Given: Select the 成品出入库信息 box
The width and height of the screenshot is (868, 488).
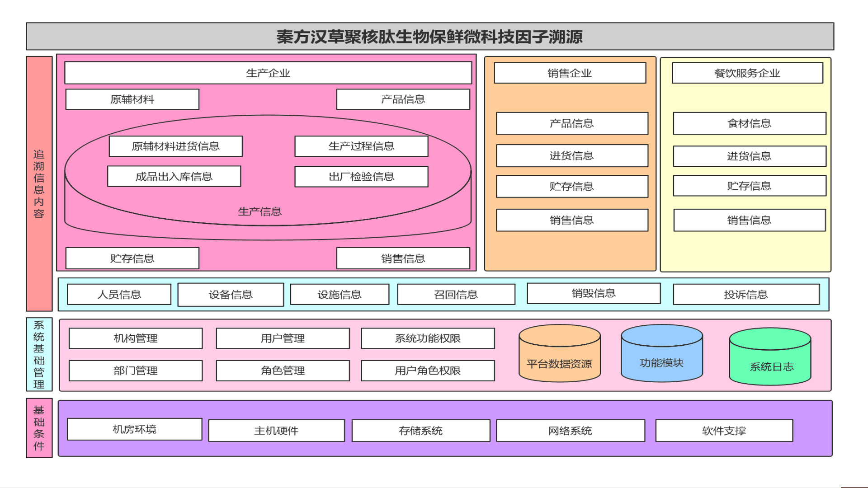Looking at the screenshot, I should [x=174, y=177].
